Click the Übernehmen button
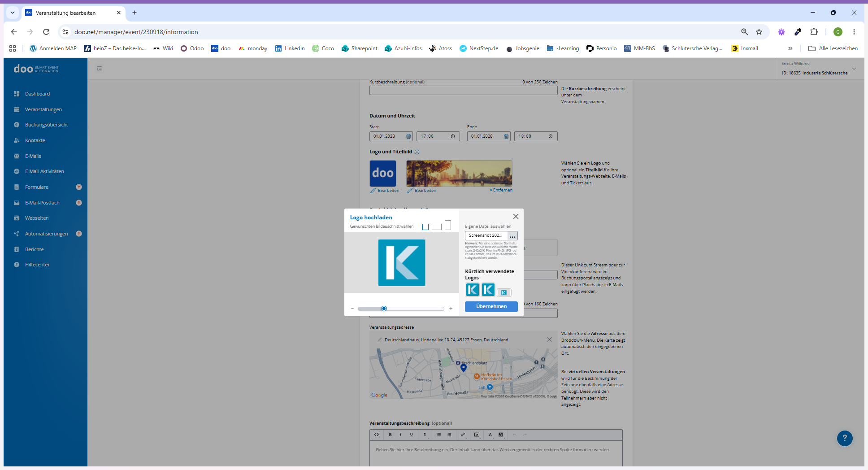 (x=491, y=306)
